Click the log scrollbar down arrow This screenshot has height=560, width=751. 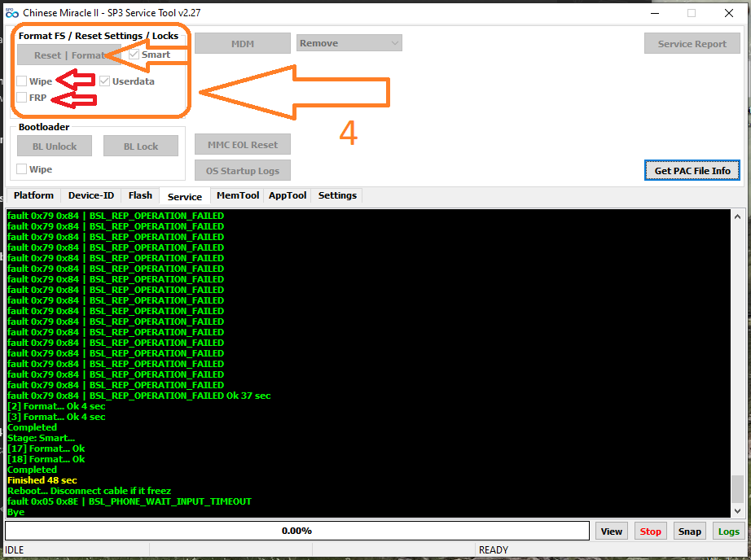[x=738, y=510]
